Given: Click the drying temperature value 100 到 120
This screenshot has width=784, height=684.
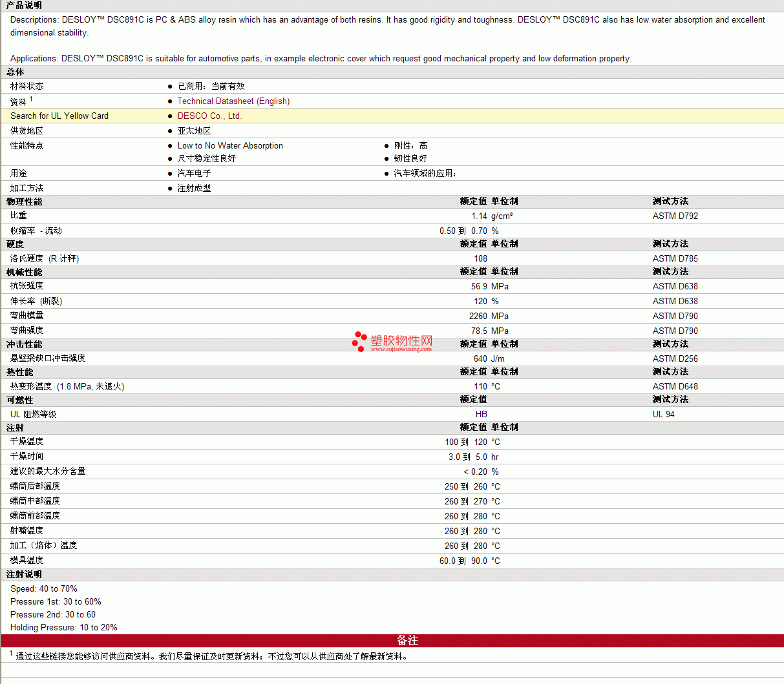Looking at the screenshot, I should [x=466, y=442].
